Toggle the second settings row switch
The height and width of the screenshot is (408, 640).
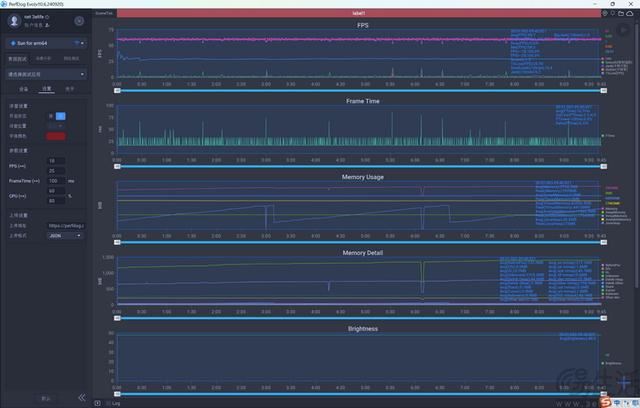(58, 126)
